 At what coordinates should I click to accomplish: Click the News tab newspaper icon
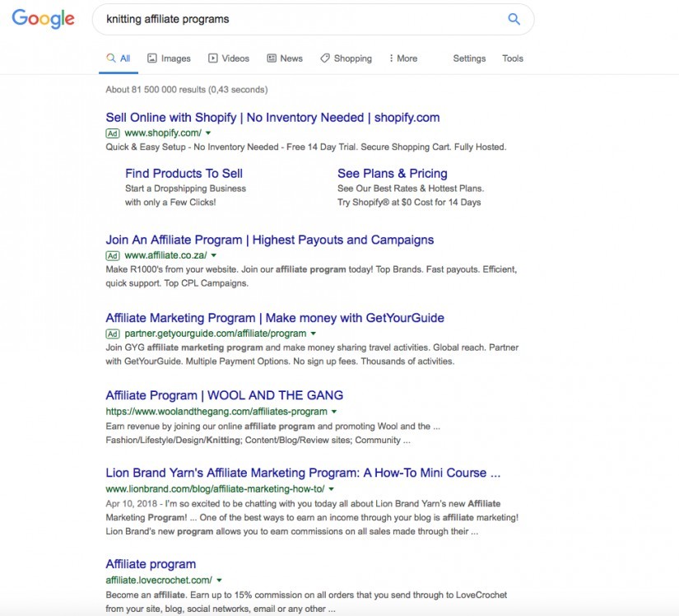[272, 58]
